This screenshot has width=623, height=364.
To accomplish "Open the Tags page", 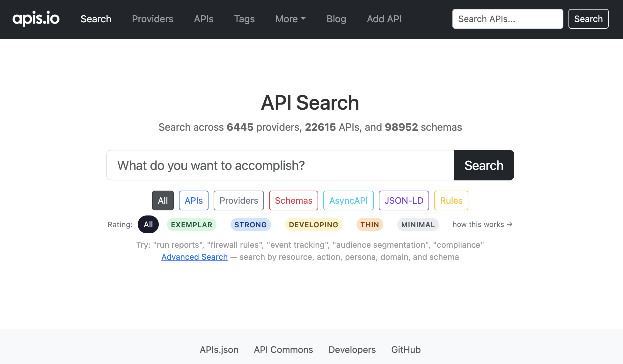I will coord(244,19).
